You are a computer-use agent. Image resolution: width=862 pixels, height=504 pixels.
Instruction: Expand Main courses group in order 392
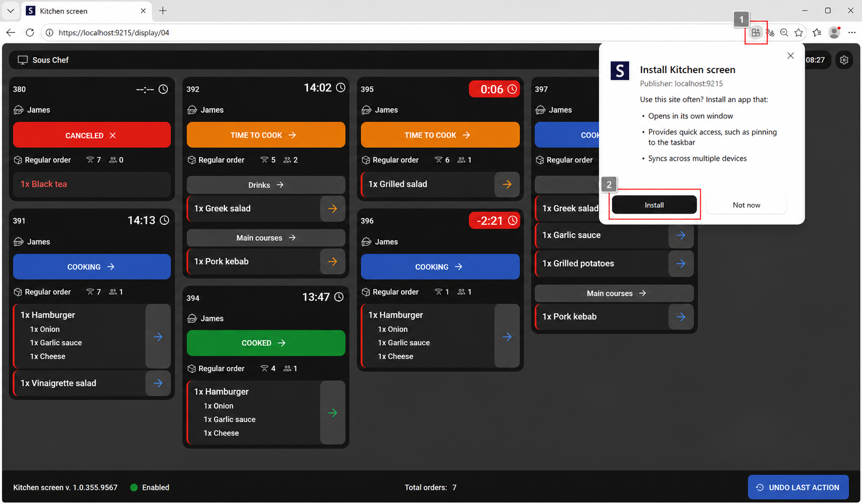[x=266, y=238]
